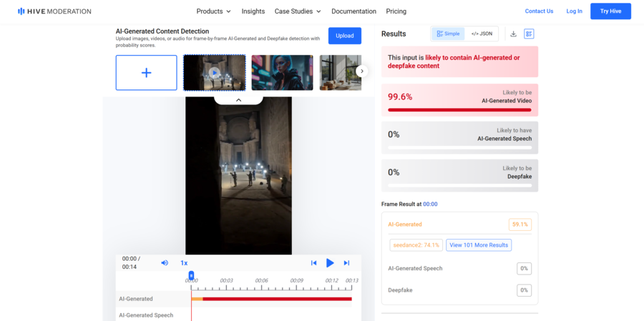The height and width of the screenshot is (321, 644).
Task: Open the Insights page
Action: click(x=253, y=11)
